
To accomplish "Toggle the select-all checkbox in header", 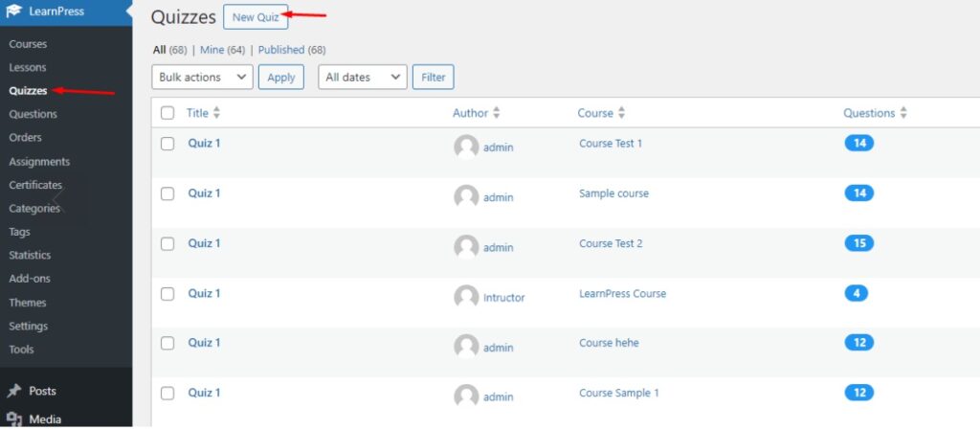I will 167,113.
